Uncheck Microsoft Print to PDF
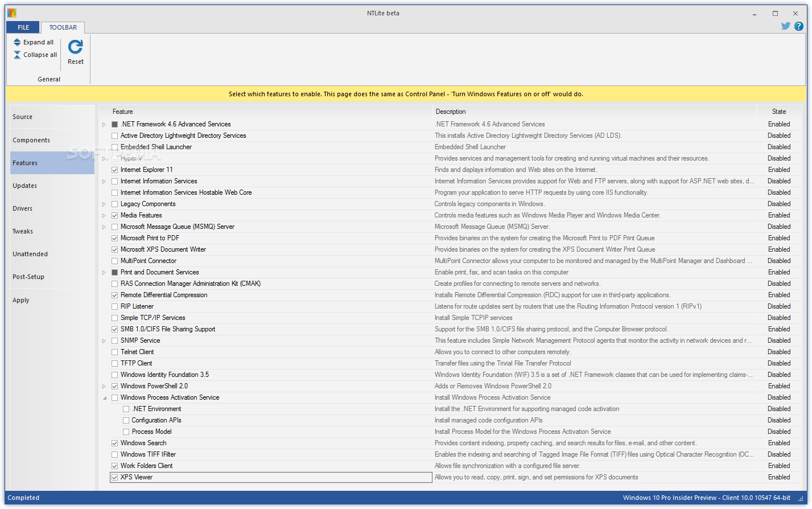 [115, 238]
